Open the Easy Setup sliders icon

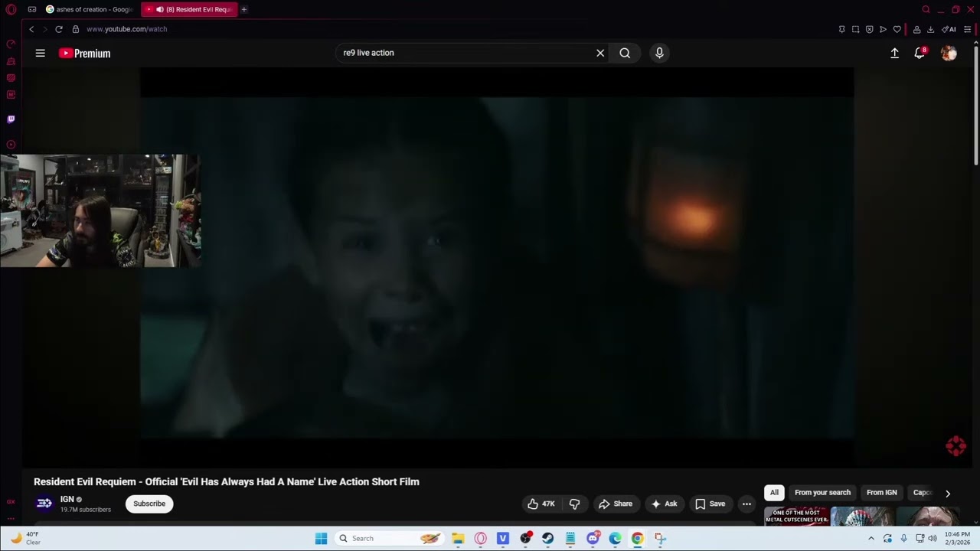(967, 29)
